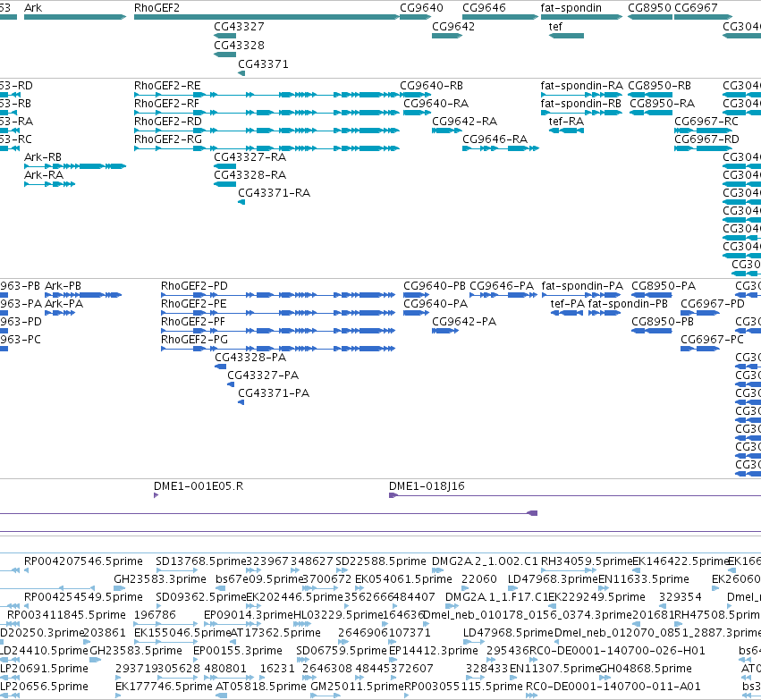Select transcript CG43371-RA

click(x=241, y=202)
